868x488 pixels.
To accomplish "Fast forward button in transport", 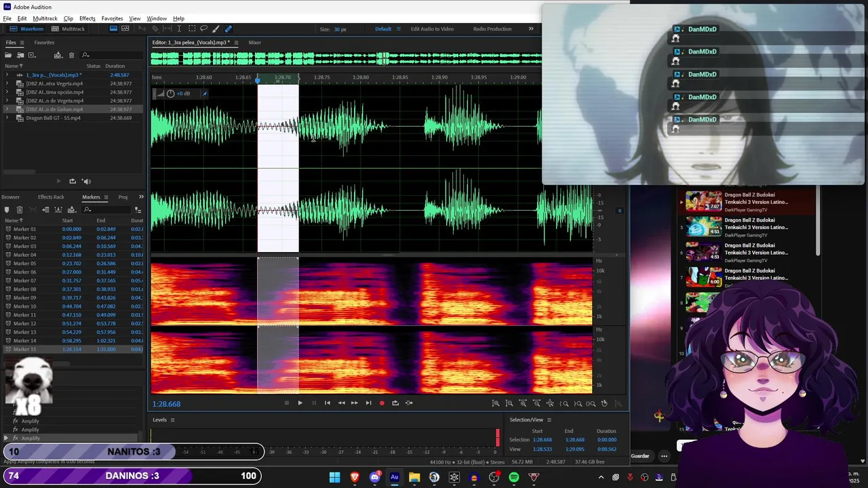I will [355, 403].
